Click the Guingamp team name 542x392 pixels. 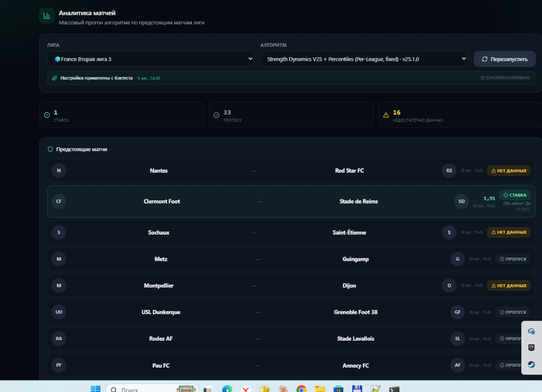point(355,259)
